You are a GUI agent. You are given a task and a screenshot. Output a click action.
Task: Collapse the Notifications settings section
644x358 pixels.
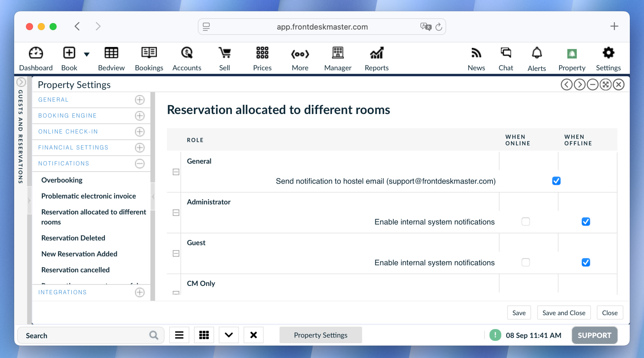coord(140,163)
